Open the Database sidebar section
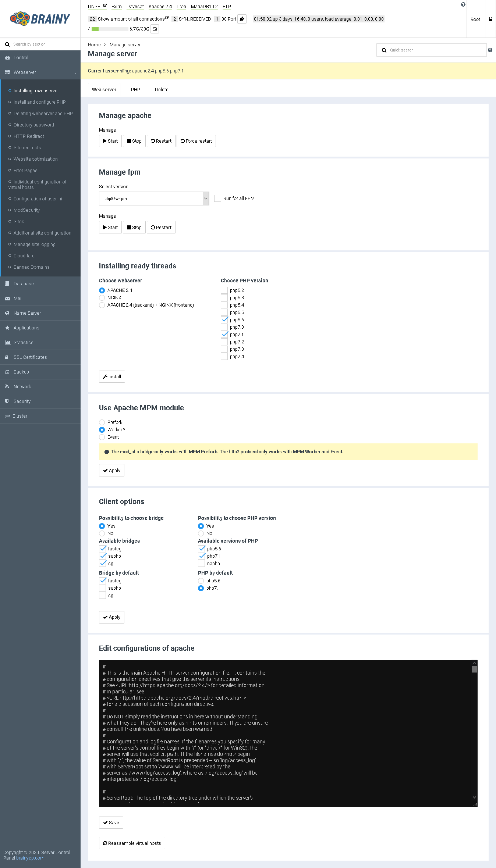 (40, 284)
